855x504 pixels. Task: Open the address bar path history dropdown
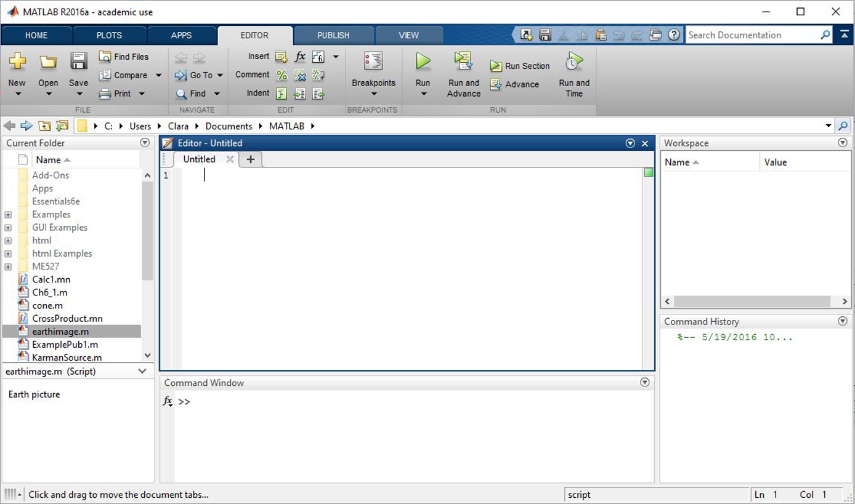(x=829, y=126)
